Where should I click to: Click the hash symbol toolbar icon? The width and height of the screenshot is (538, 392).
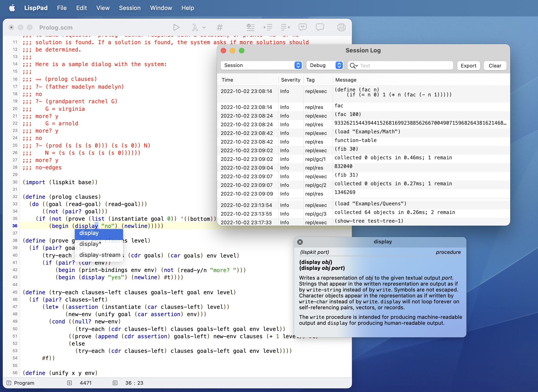(220, 28)
